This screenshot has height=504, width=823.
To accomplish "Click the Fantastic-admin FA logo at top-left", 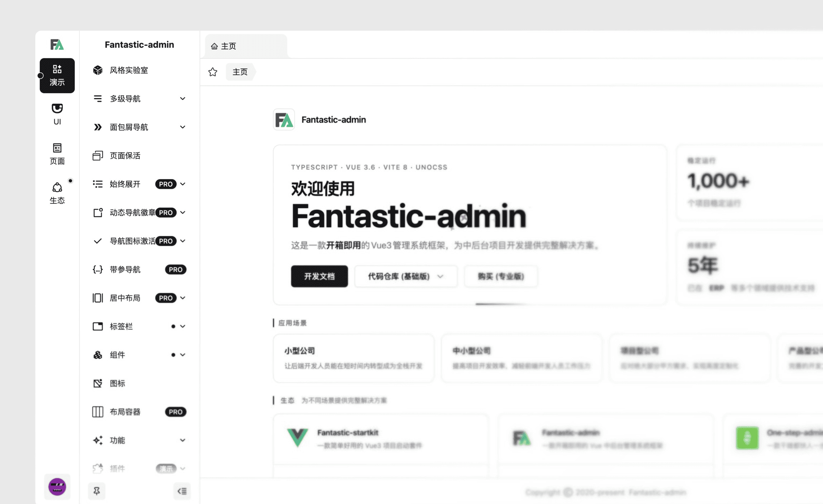I will (57, 44).
